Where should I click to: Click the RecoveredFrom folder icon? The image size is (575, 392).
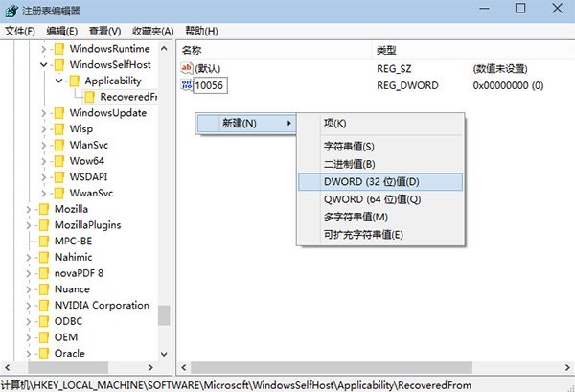coord(89,97)
